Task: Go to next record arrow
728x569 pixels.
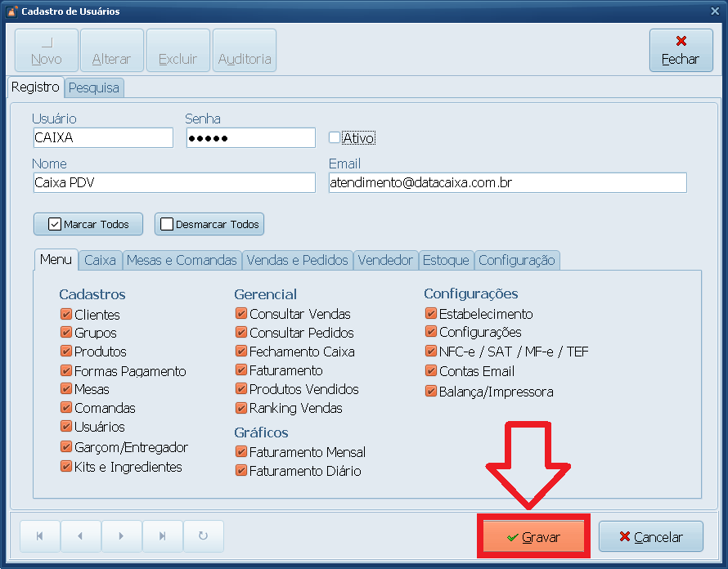Action: [121, 536]
